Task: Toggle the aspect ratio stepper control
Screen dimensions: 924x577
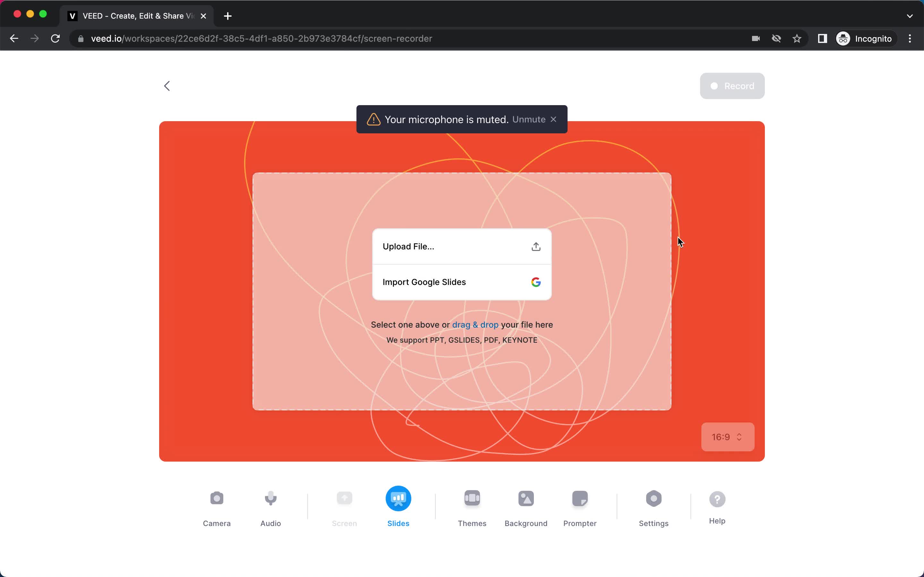Action: coord(727,437)
